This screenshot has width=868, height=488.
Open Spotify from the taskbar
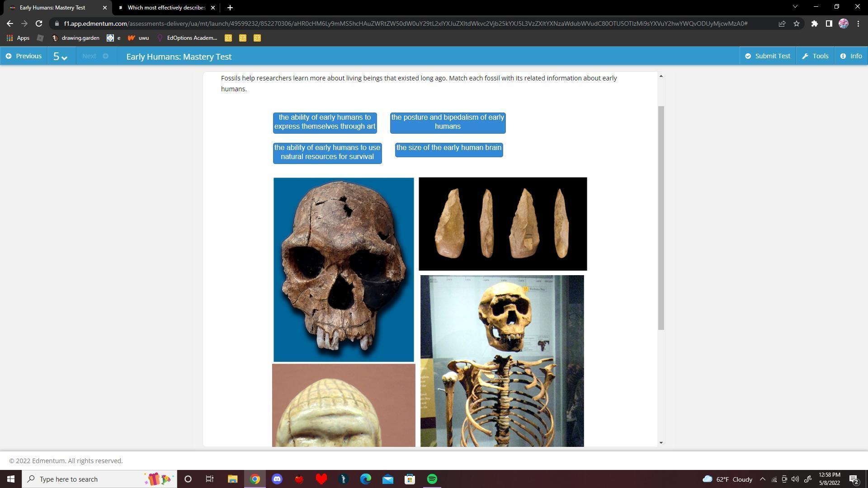click(x=432, y=479)
